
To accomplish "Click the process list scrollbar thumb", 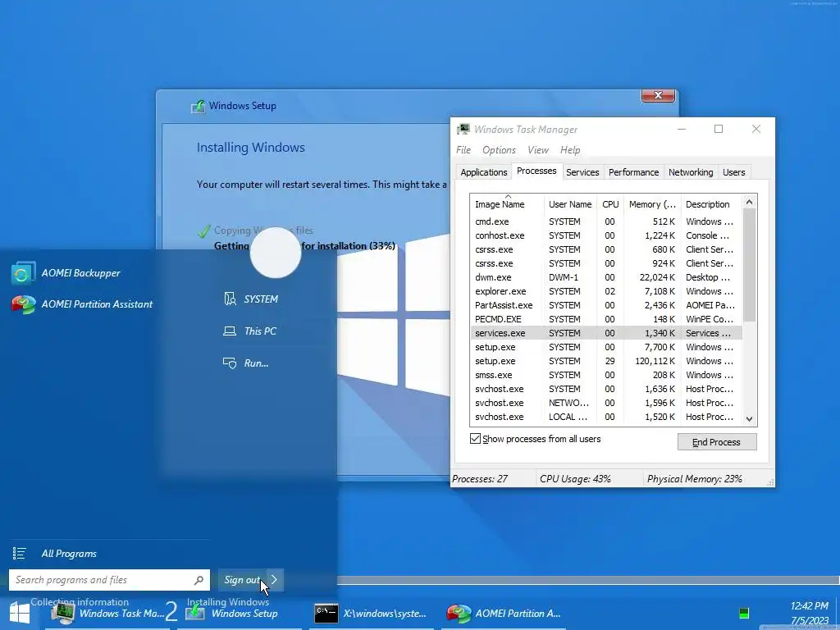I will 749,266.
